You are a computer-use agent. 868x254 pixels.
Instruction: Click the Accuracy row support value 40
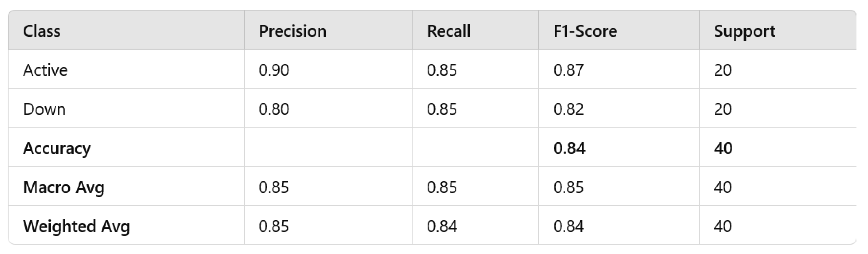[723, 148]
